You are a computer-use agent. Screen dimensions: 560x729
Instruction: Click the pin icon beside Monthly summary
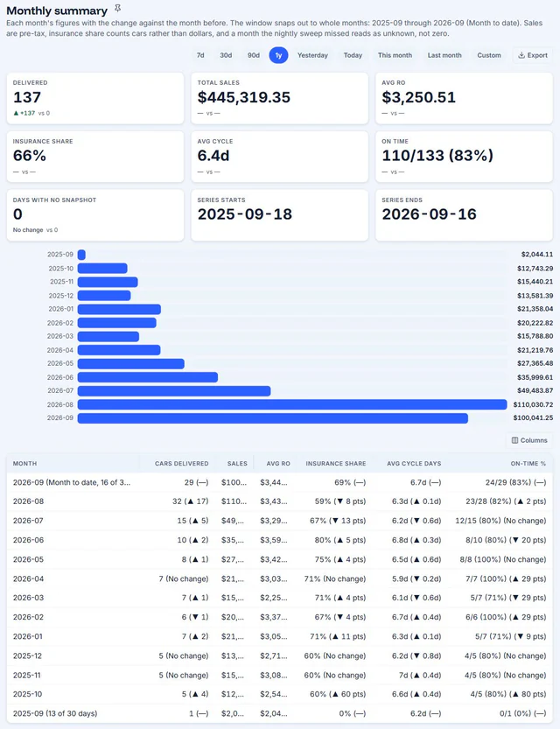[x=117, y=9]
